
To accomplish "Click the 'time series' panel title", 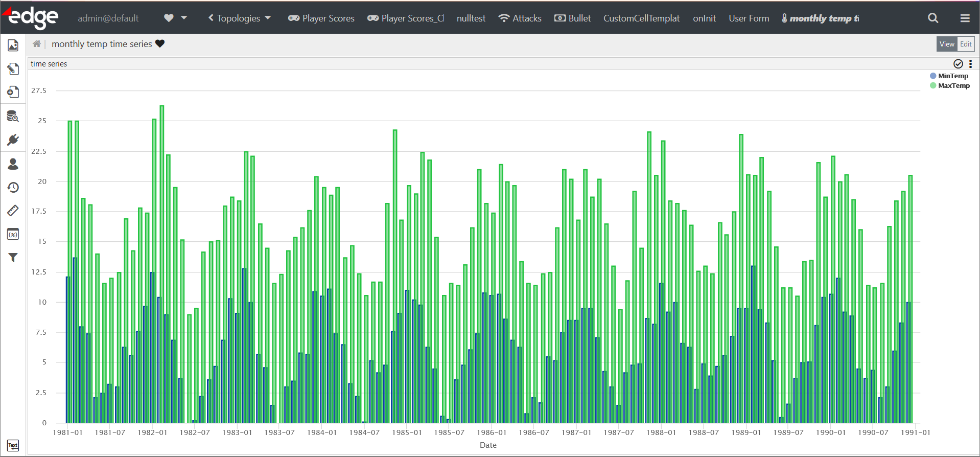I will pos(49,64).
